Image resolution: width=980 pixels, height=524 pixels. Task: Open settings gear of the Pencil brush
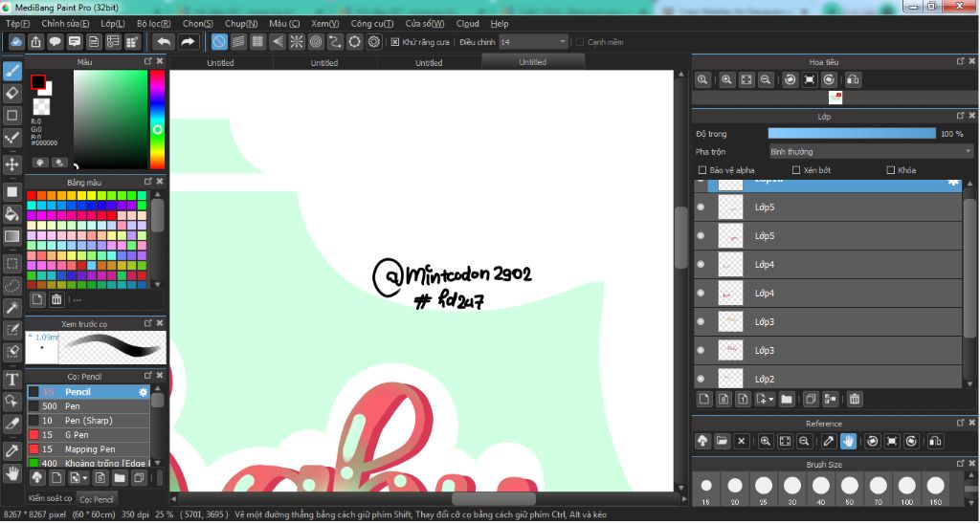coord(144,392)
